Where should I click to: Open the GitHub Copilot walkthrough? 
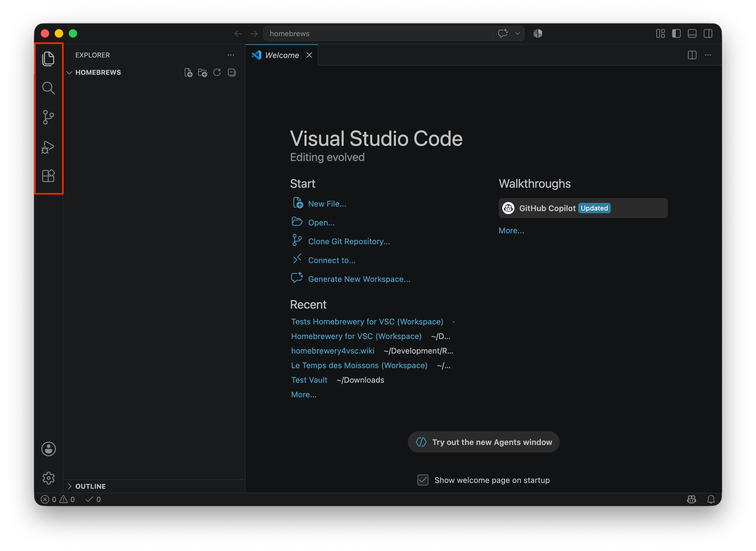click(583, 208)
